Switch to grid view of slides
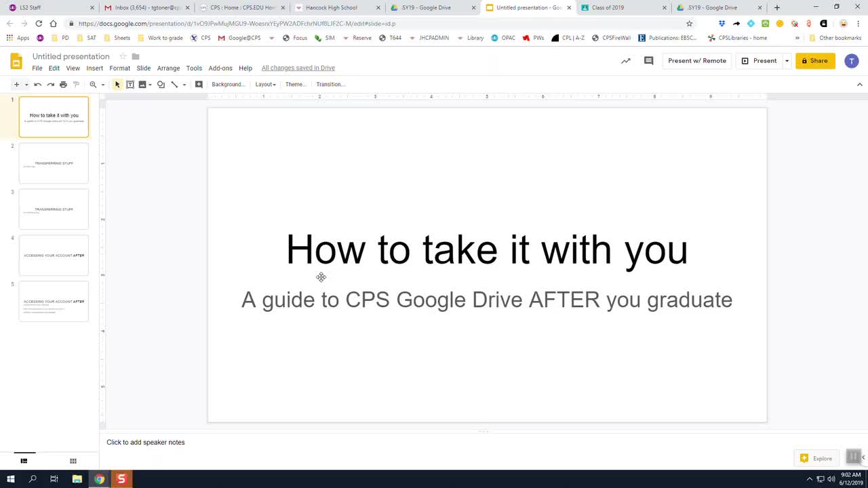 [x=73, y=461]
